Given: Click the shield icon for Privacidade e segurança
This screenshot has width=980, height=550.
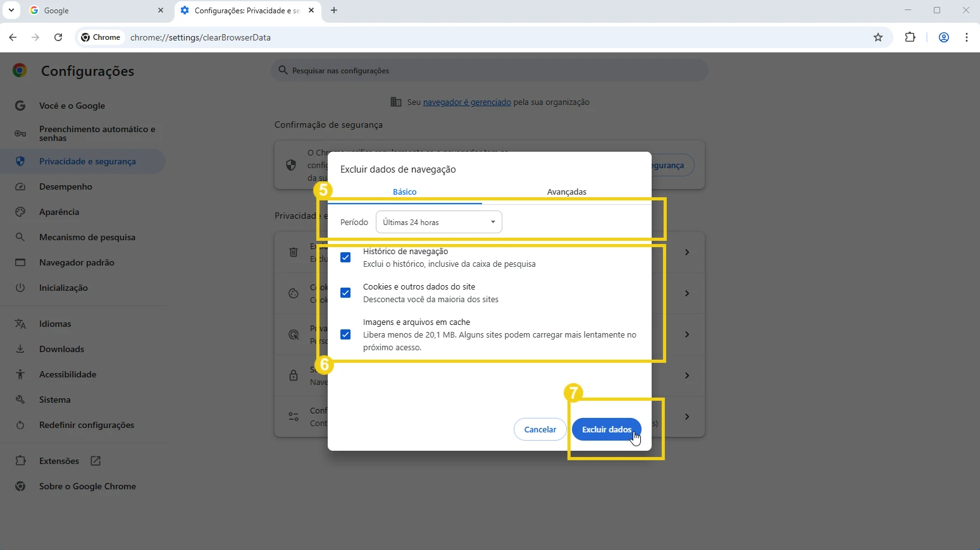Looking at the screenshot, I should (x=20, y=161).
